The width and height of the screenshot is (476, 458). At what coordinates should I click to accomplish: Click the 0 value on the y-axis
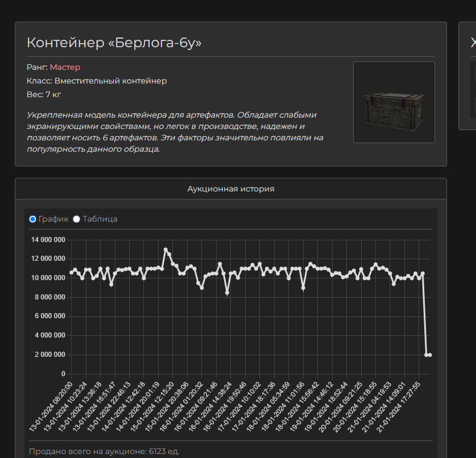click(63, 374)
